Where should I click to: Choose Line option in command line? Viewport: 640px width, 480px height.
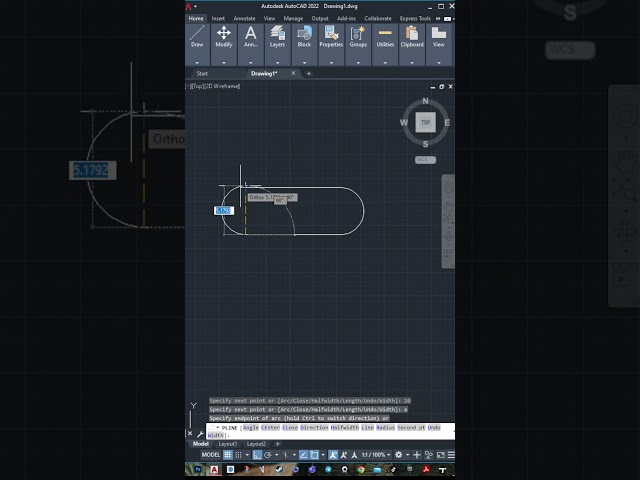tap(367, 427)
